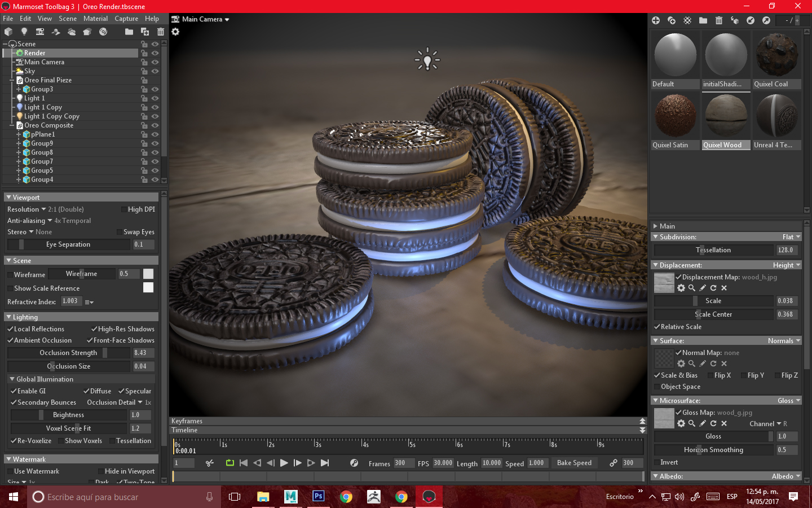
Task: Open the Subdivision Flat dropdown
Action: pos(791,237)
